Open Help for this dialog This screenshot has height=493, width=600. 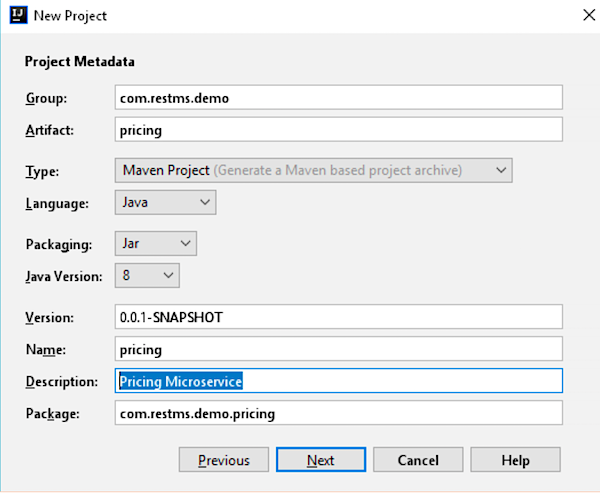tap(515, 460)
